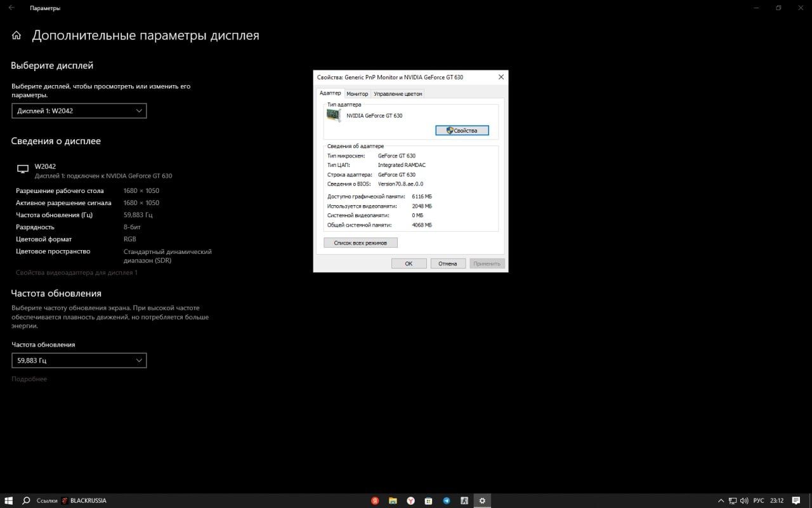Open the Подробнее link

tap(29, 379)
